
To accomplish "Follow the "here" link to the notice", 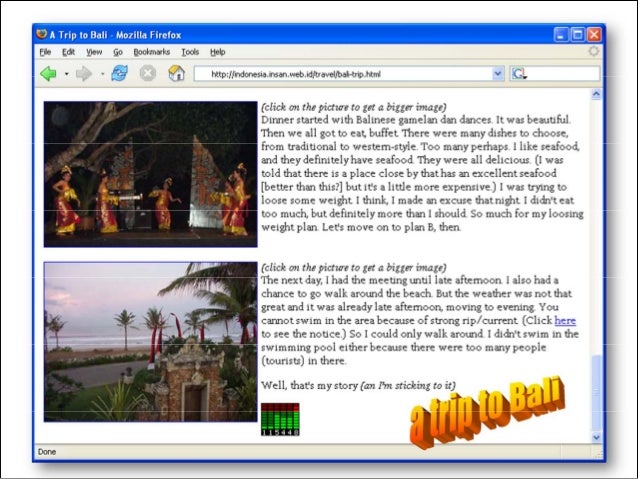I will pos(564,320).
